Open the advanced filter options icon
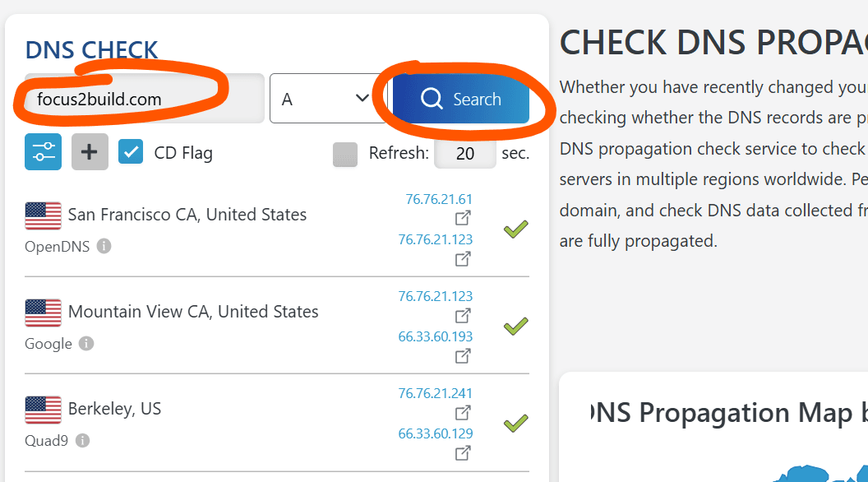The width and height of the screenshot is (868, 482). coord(42,153)
